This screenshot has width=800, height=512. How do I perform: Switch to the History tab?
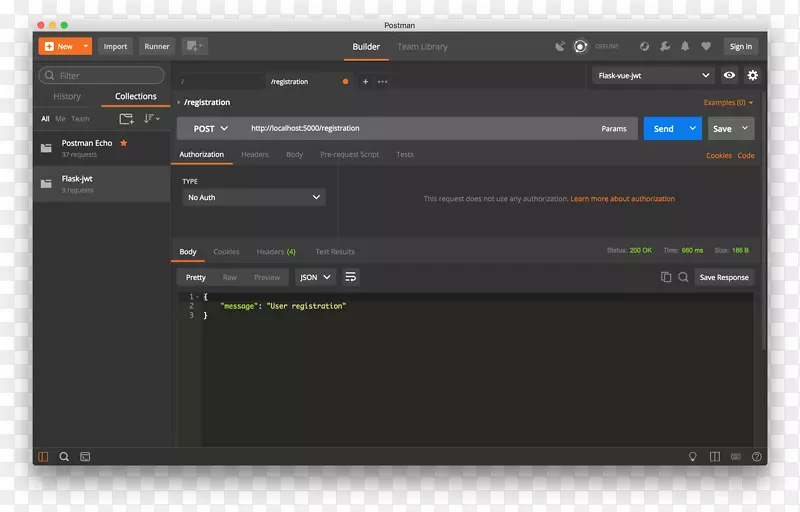click(x=67, y=97)
